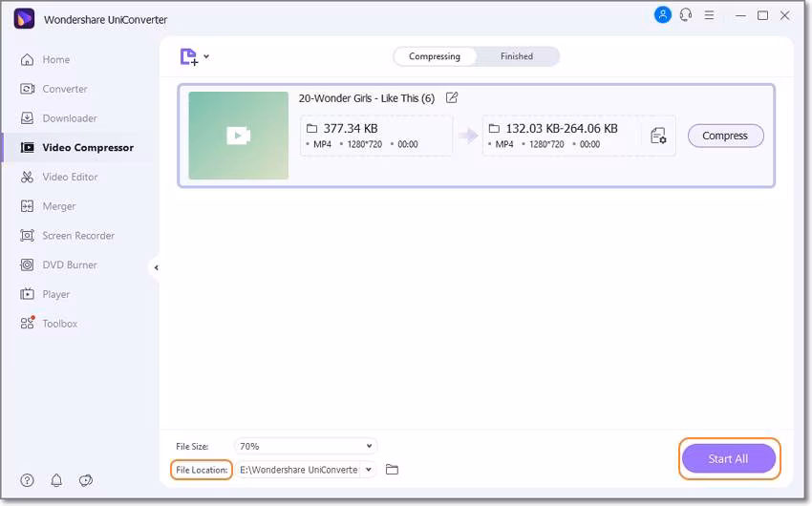
Task: Open the File Size 70% dropdown
Action: [306, 446]
